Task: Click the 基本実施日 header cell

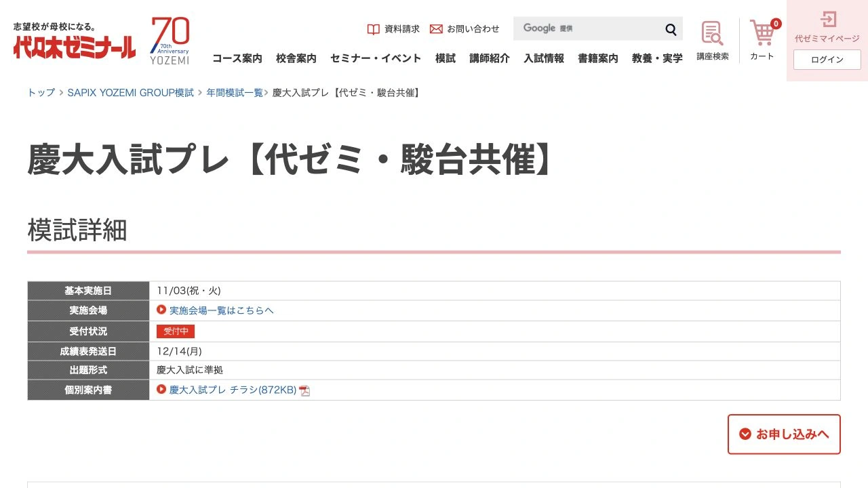Action: 88,291
